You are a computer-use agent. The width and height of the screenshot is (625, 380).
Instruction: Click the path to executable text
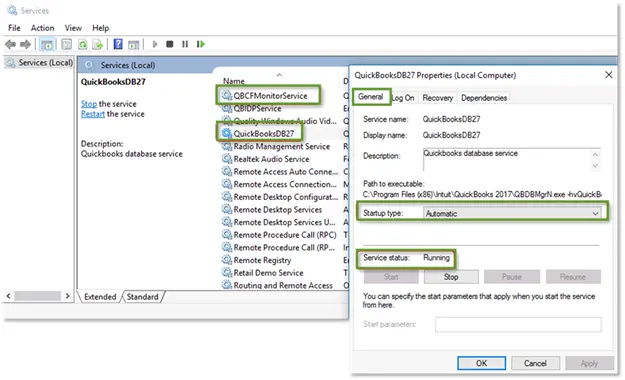pos(482,195)
